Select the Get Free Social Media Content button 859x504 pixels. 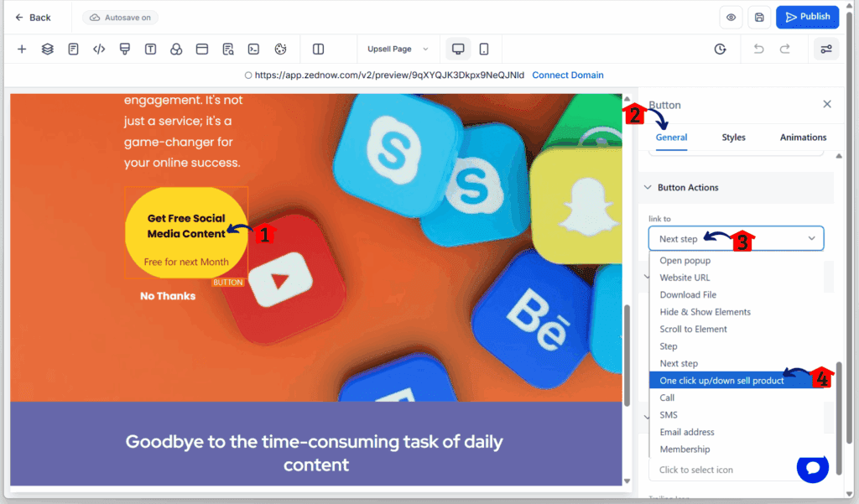pos(186,233)
